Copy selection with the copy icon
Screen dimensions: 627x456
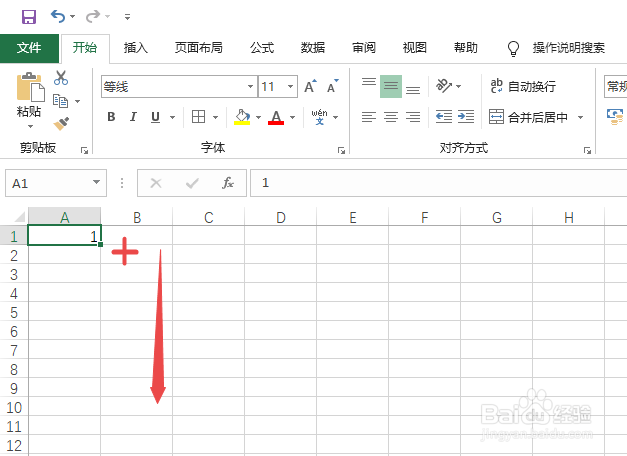60,101
